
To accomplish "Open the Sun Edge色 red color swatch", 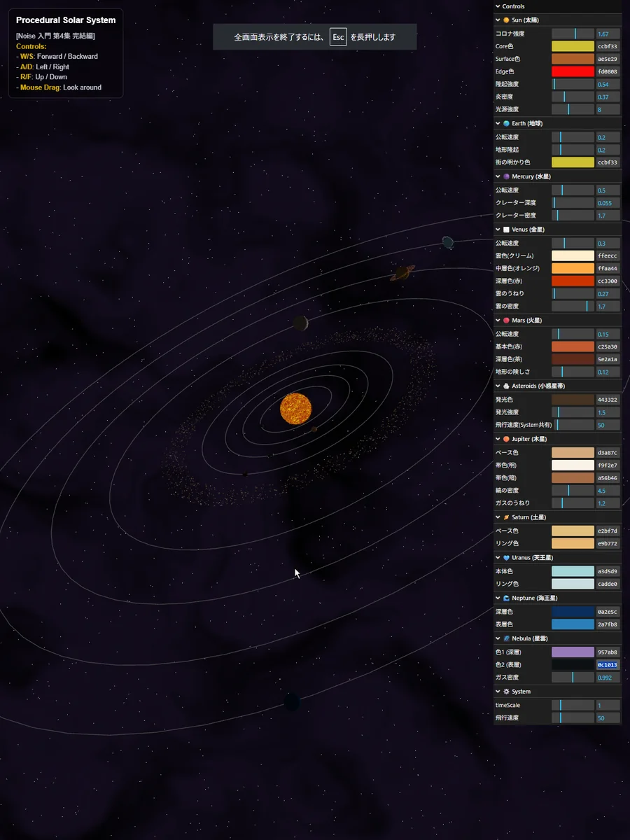I will tap(572, 71).
